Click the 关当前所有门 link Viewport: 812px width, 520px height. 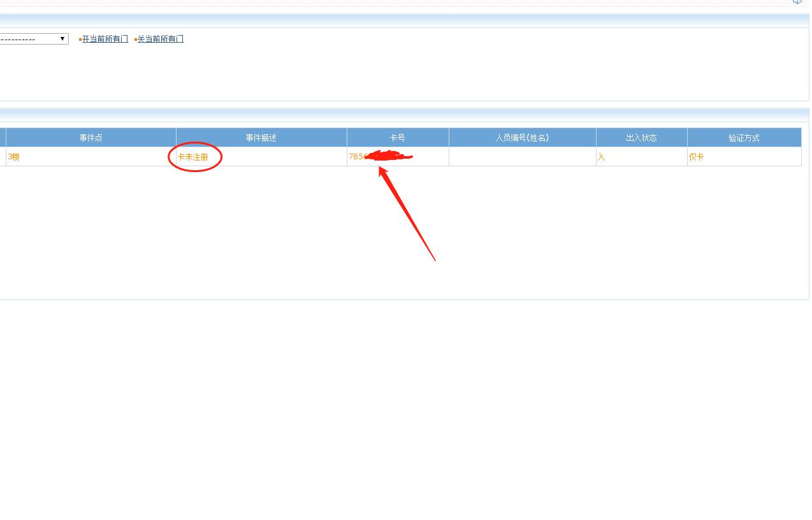161,39
